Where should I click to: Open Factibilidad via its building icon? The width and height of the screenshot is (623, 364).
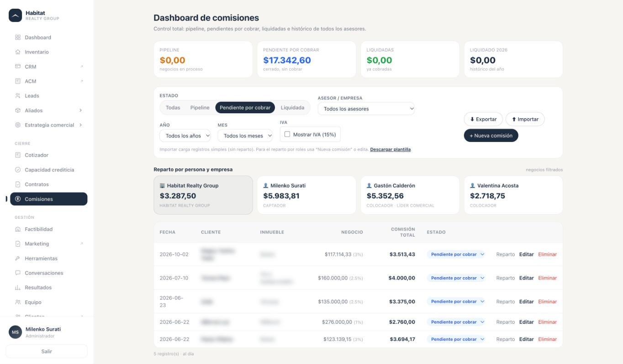click(x=18, y=229)
